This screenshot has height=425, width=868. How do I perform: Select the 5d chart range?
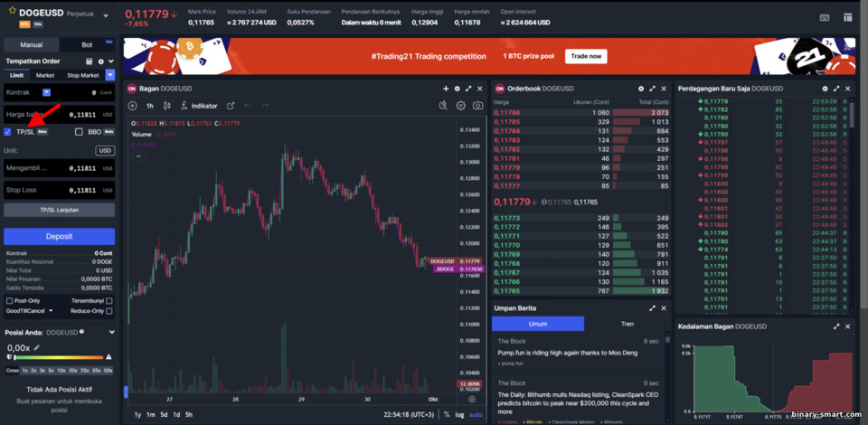pos(164,414)
